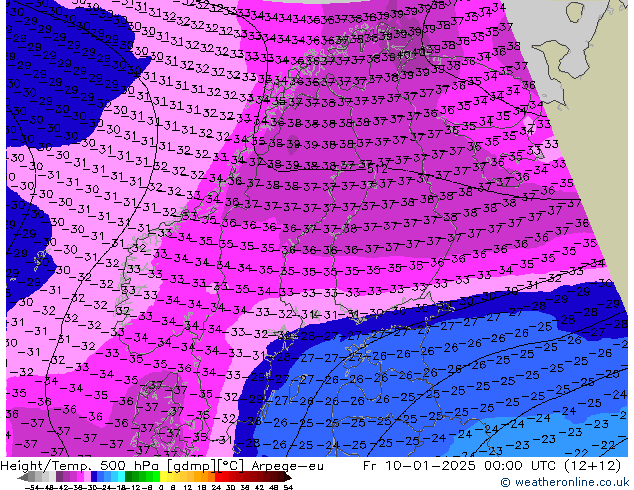Click the "-54" legend scale value

(x=32, y=487)
